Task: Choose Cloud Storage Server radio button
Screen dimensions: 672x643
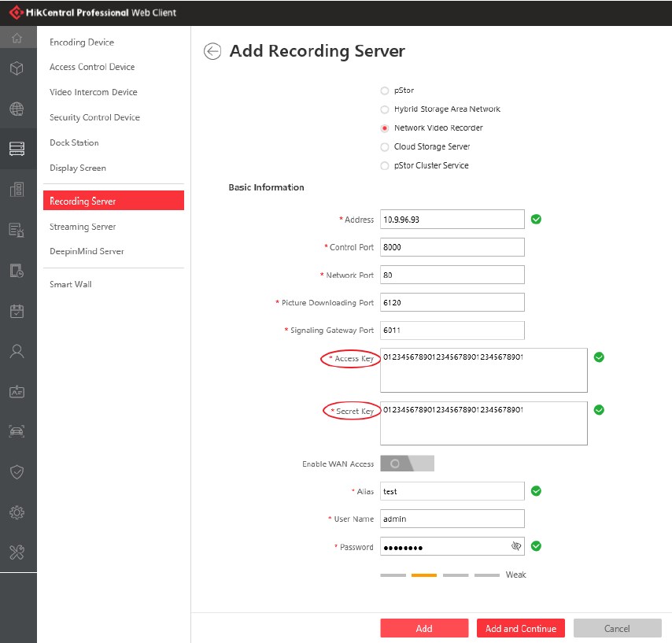Action: (x=385, y=147)
